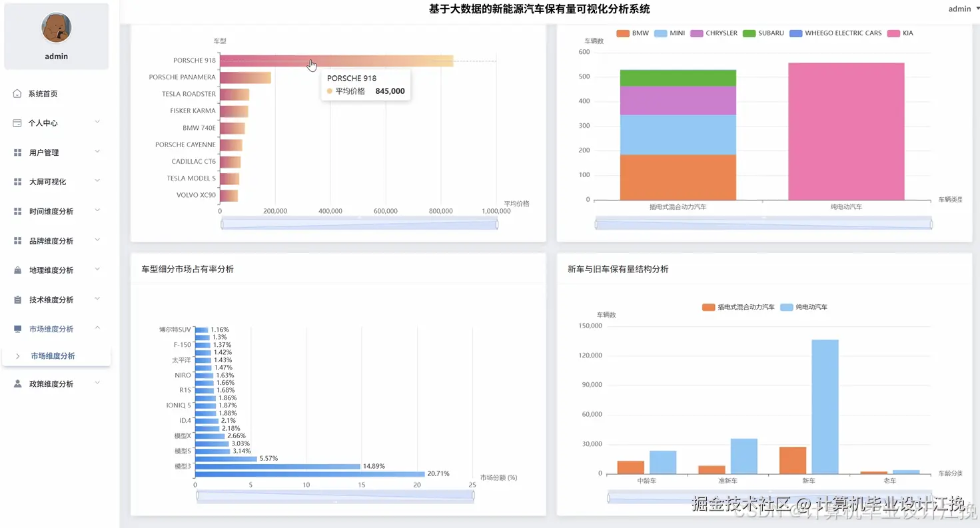Collapse 市场维度分析 parent menu chevron

97,328
